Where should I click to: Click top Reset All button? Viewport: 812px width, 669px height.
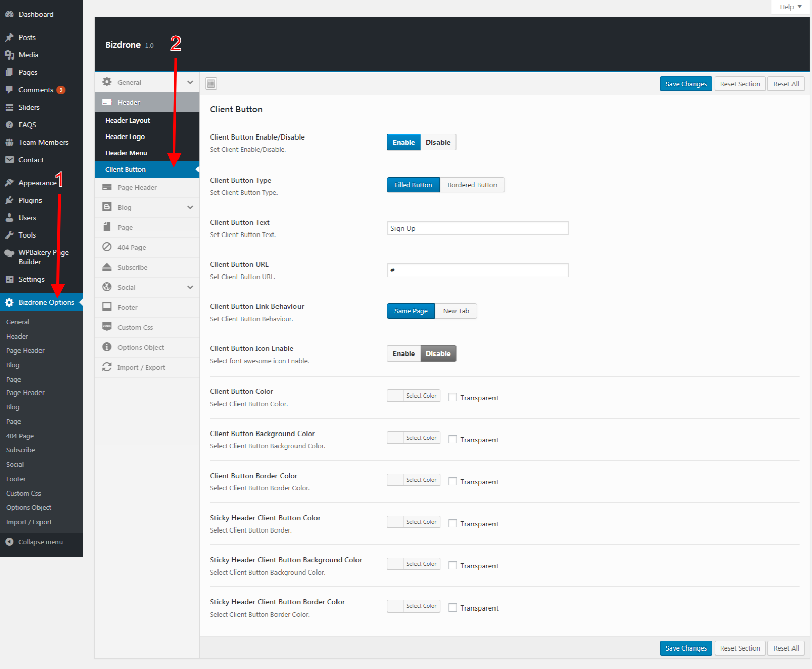pos(786,84)
